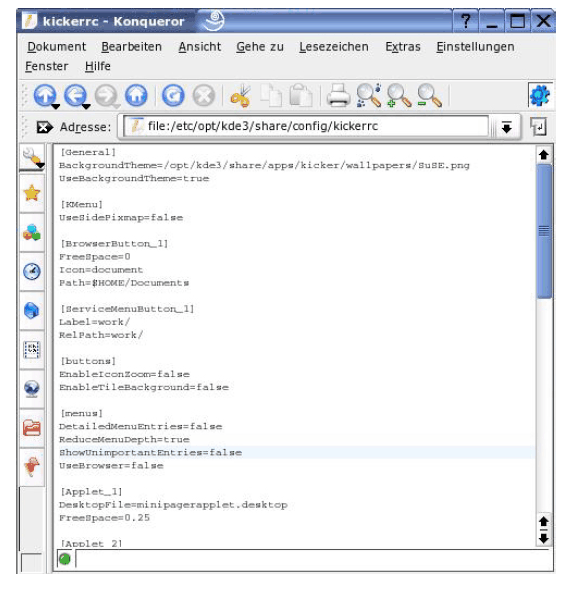Open the Home location button
563x589 pixels.
tap(136, 95)
